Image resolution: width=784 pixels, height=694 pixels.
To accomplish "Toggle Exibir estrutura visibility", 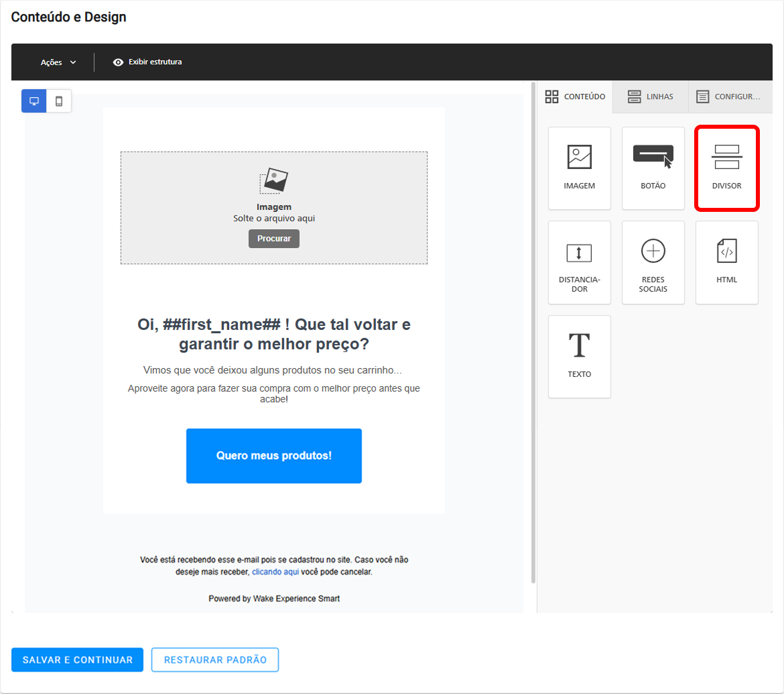I will (x=147, y=62).
